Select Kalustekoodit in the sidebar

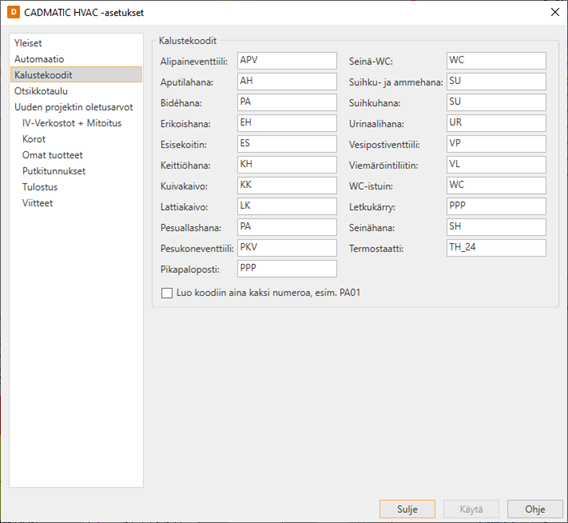pos(76,75)
